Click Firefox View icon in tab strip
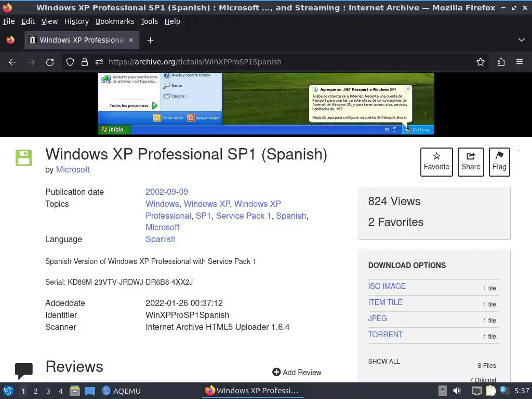 click(10, 40)
